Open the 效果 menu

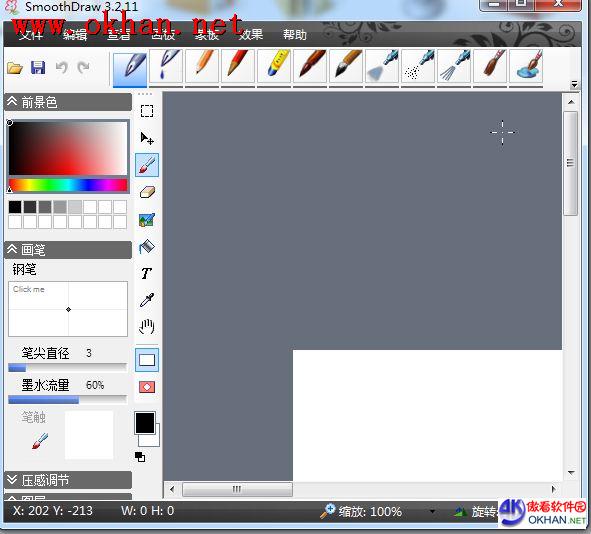coord(251,35)
